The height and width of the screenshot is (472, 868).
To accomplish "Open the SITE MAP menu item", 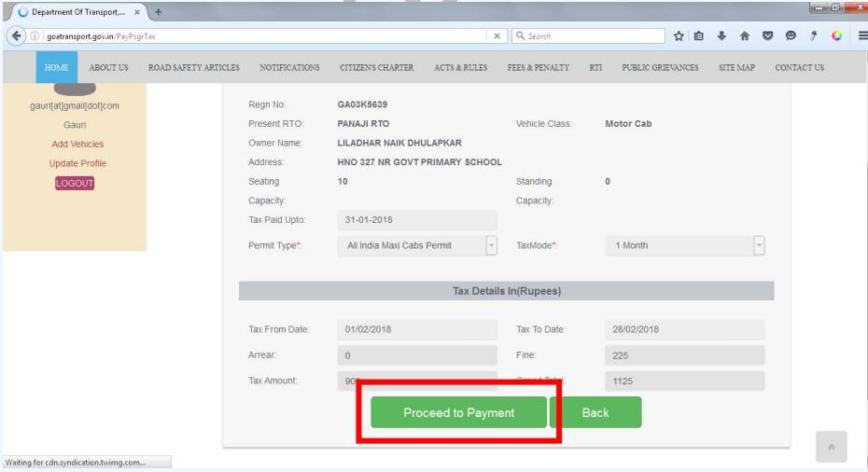I will click(736, 67).
